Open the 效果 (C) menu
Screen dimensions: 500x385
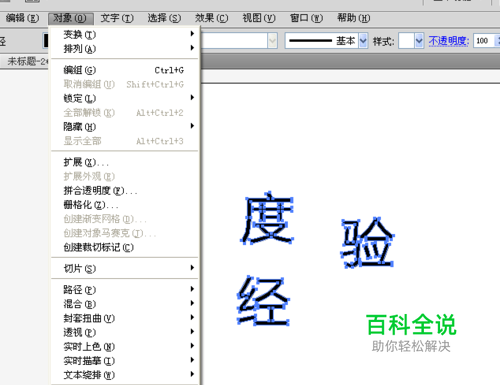click(212, 18)
